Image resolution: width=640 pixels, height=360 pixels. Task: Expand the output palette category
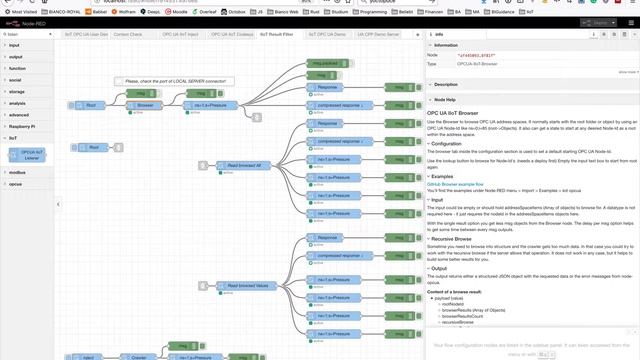click(x=27, y=57)
